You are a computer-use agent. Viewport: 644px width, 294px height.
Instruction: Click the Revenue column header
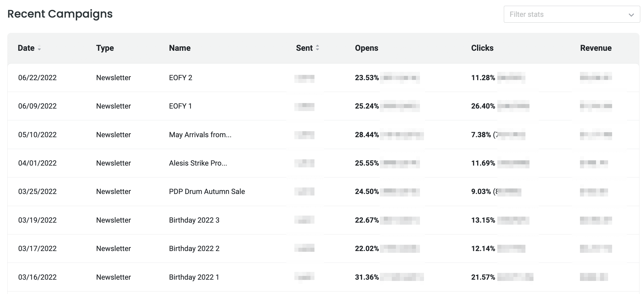coord(596,48)
